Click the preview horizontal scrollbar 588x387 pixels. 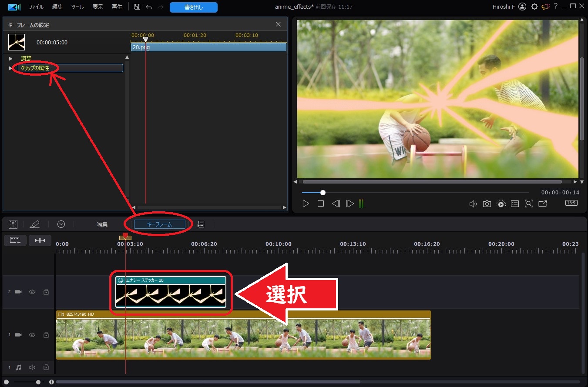432,182
